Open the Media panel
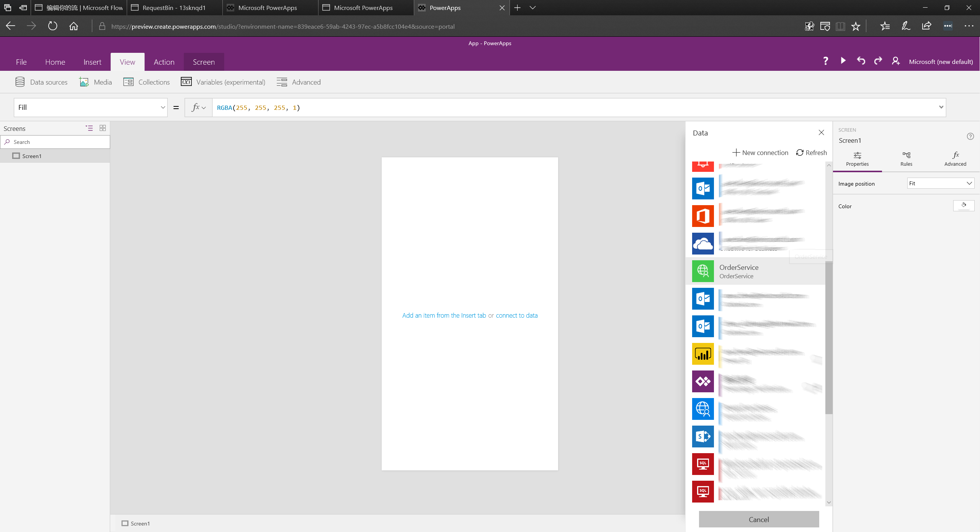The width and height of the screenshot is (980, 532). (x=95, y=82)
